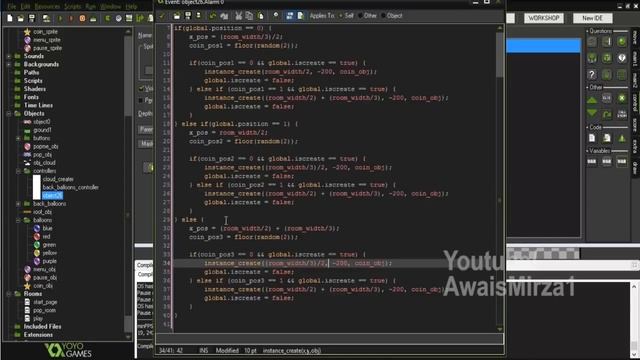The height and width of the screenshot is (360, 640).
Task: Click the WORKSHOP button
Action: tap(544, 18)
